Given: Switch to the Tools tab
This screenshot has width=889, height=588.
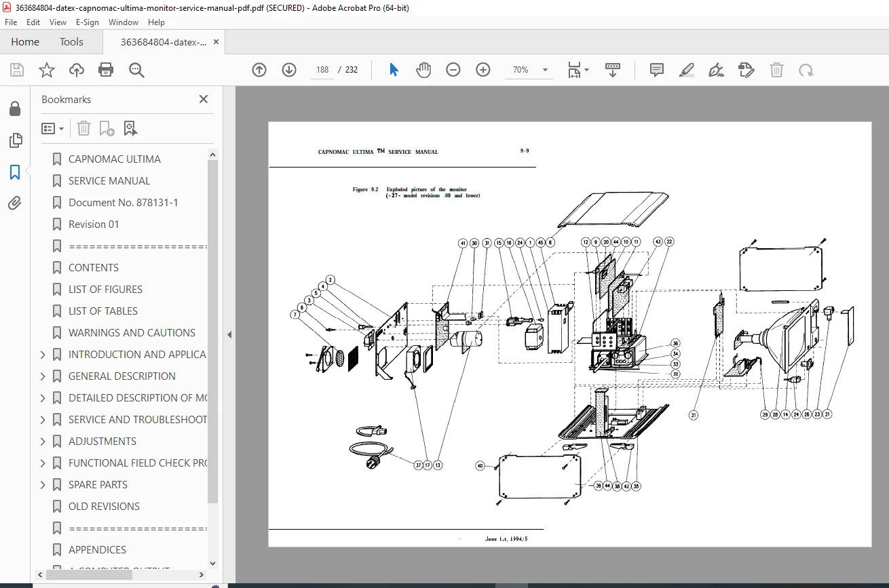Looking at the screenshot, I should (71, 42).
